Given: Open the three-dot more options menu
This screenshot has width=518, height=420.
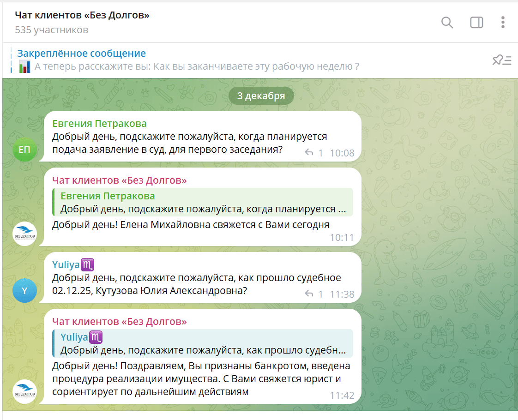Looking at the screenshot, I should 503,22.
